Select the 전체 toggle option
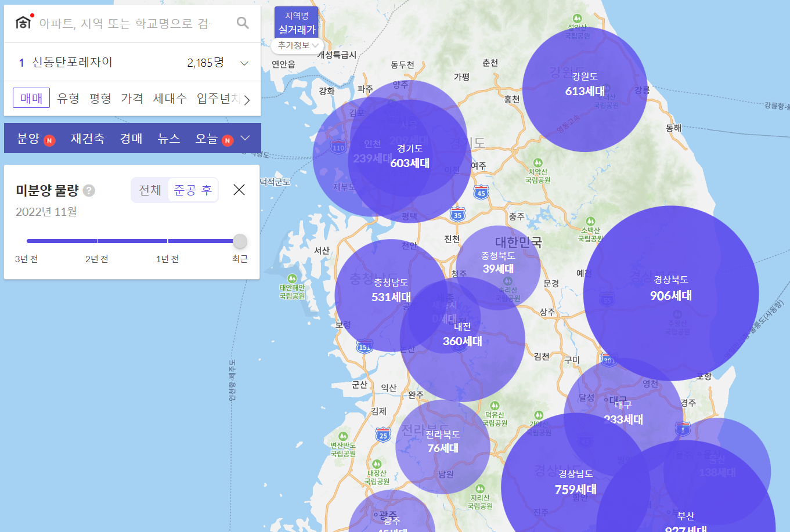790x532 pixels. pyautogui.click(x=150, y=190)
